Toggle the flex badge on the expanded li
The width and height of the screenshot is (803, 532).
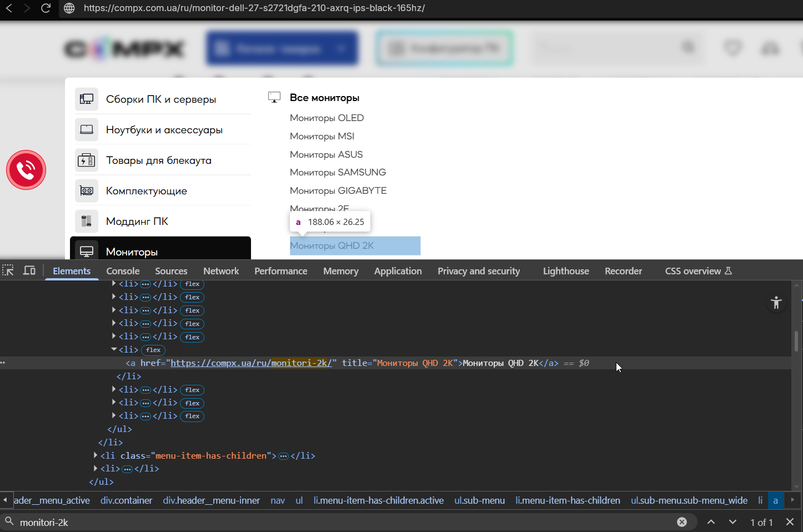(x=154, y=350)
